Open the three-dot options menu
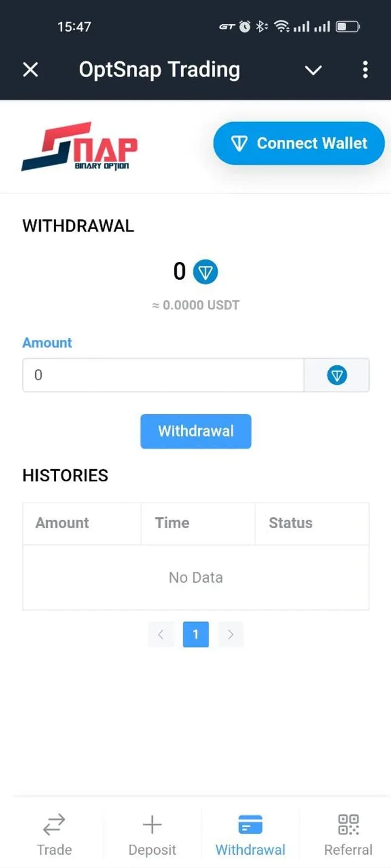The height and width of the screenshot is (868, 391). [x=365, y=70]
